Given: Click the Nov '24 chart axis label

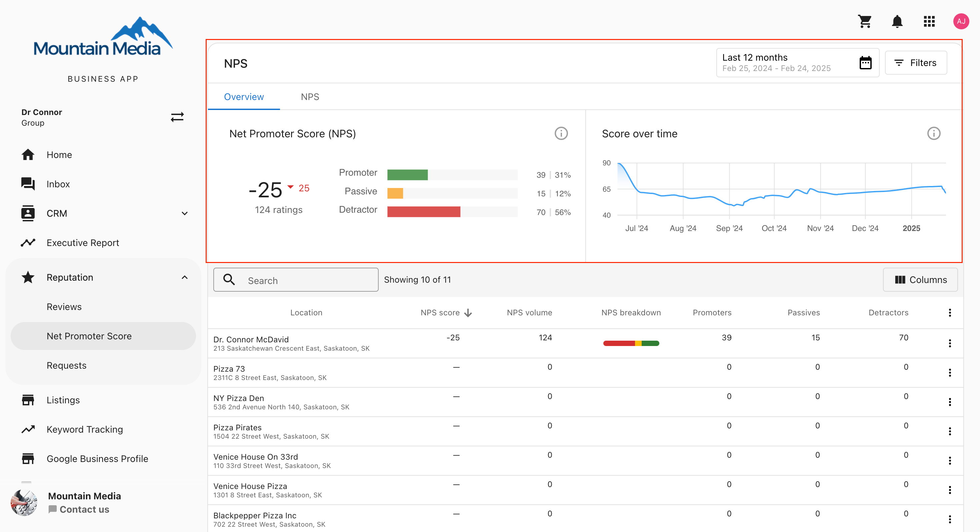Looking at the screenshot, I should tap(820, 228).
